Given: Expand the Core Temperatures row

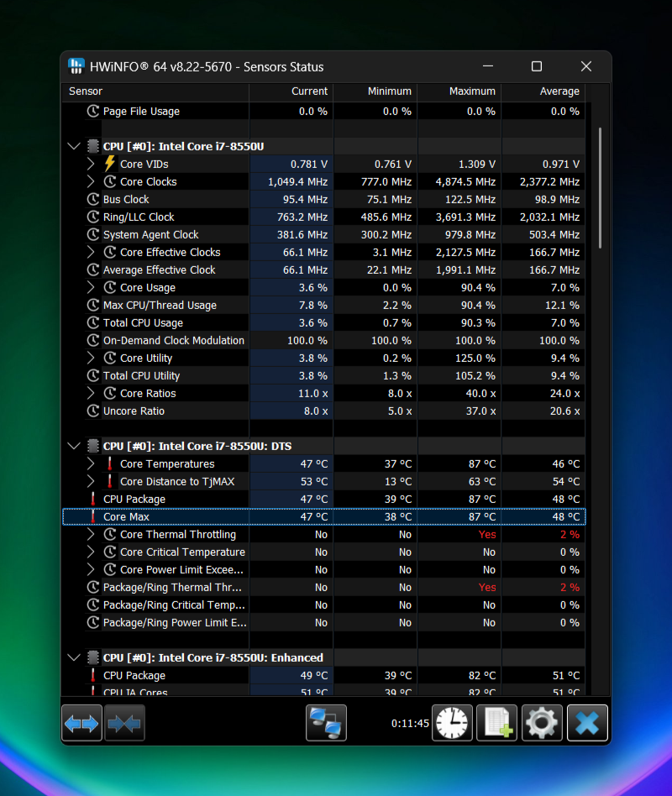Looking at the screenshot, I should pyautogui.click(x=91, y=463).
